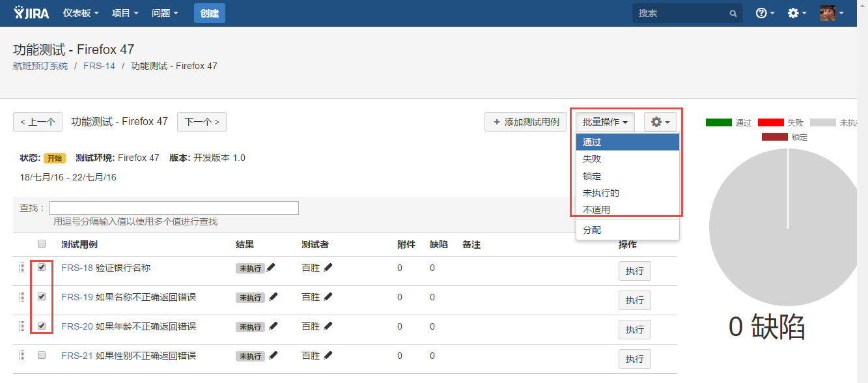868x383 pixels.
Task: Go to next cycle 下一个
Action: (202, 122)
